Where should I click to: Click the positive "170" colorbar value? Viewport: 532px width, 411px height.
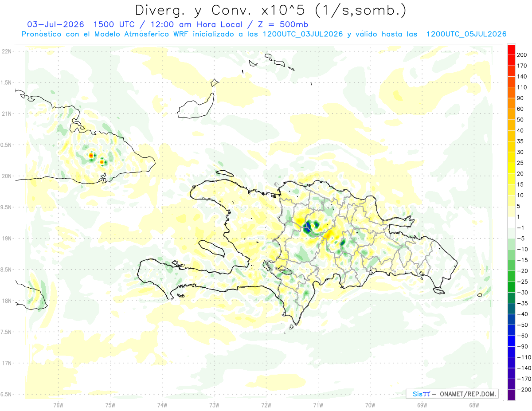[522, 66]
